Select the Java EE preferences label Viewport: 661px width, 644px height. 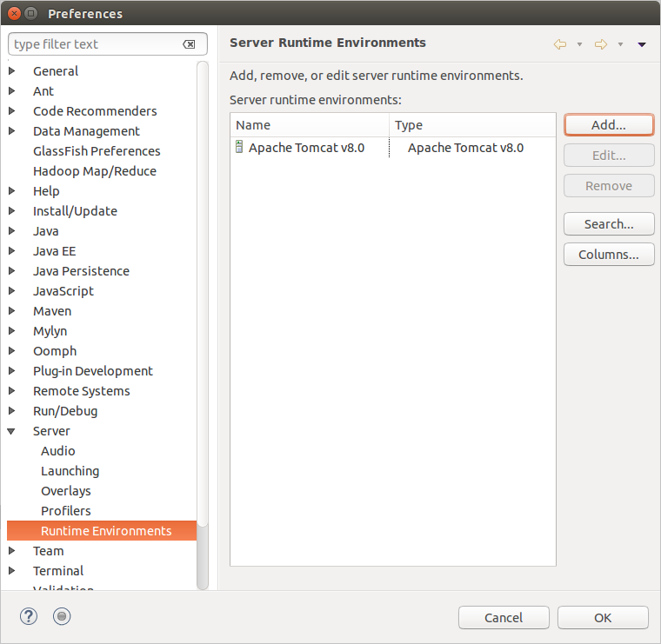(55, 251)
